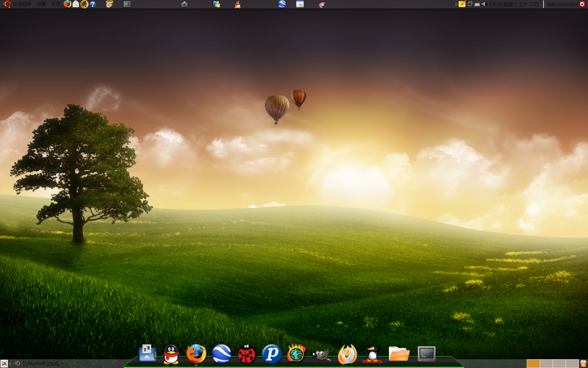Open the terminal launcher in the top panel
This screenshot has width=588, height=368.
[x=127, y=4]
